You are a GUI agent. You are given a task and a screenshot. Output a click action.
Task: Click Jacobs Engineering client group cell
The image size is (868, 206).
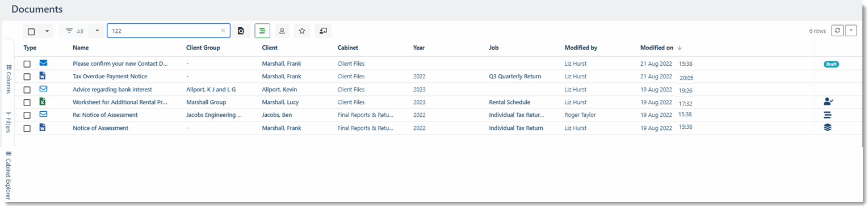point(214,115)
